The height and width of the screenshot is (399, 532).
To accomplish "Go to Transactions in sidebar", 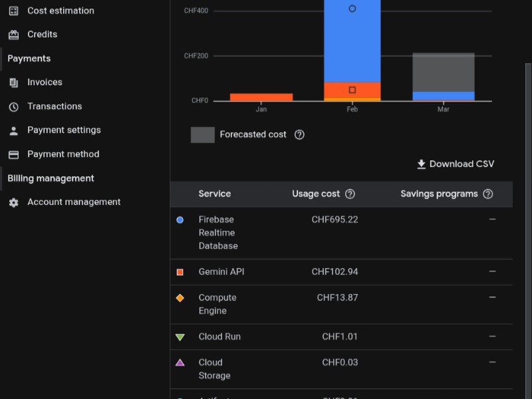I will point(55,106).
